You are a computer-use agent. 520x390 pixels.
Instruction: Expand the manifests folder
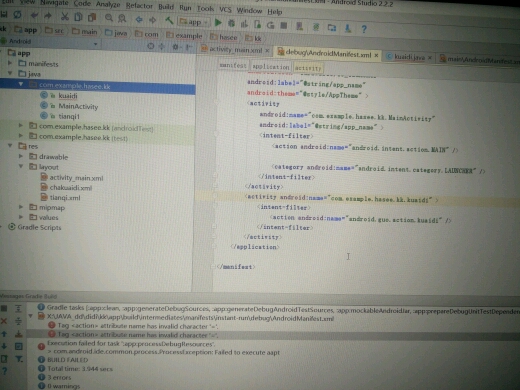10,63
